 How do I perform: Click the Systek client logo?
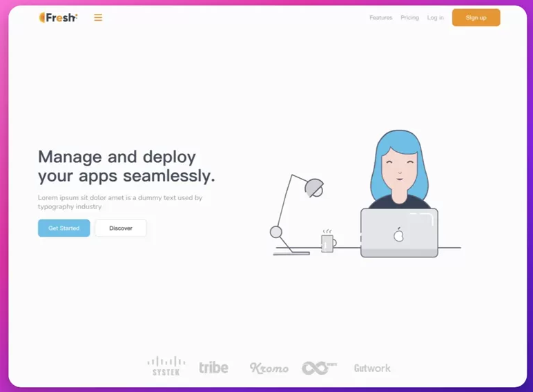pyautogui.click(x=166, y=366)
